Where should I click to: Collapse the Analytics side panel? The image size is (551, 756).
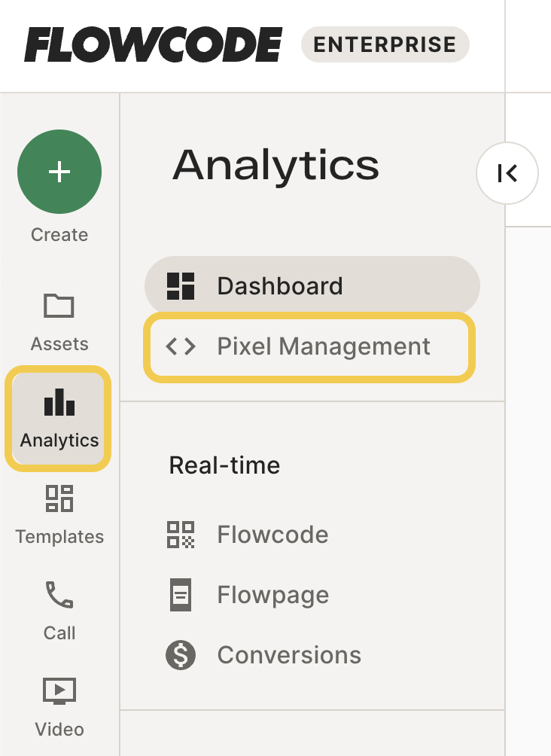point(507,173)
